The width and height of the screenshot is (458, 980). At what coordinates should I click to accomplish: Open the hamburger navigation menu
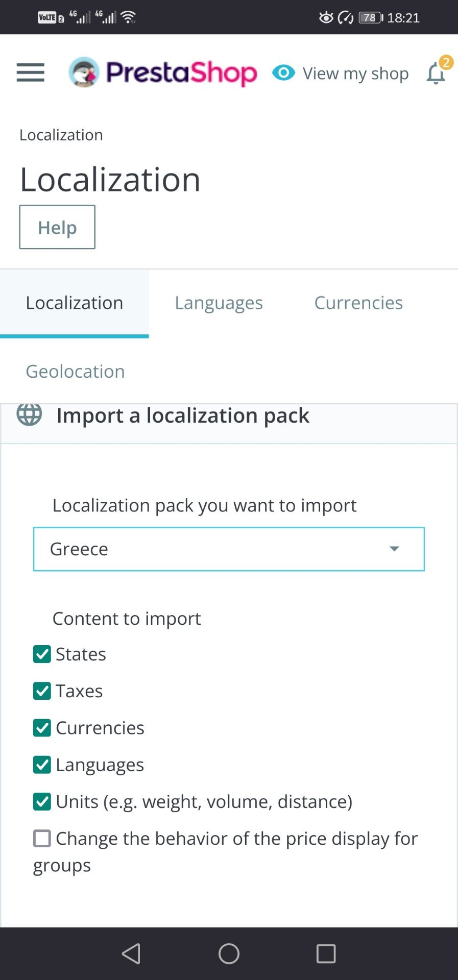coord(30,72)
